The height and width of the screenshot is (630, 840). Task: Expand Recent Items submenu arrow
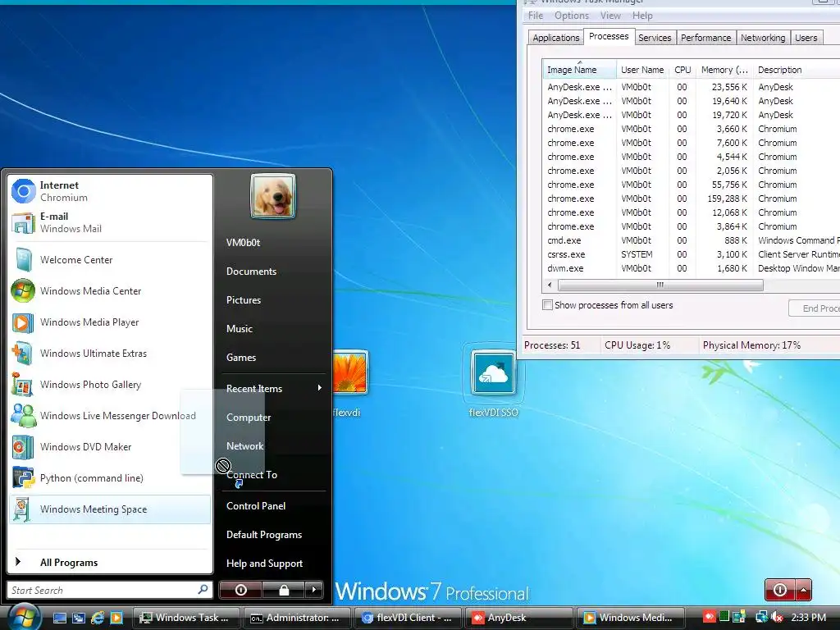[x=320, y=388]
